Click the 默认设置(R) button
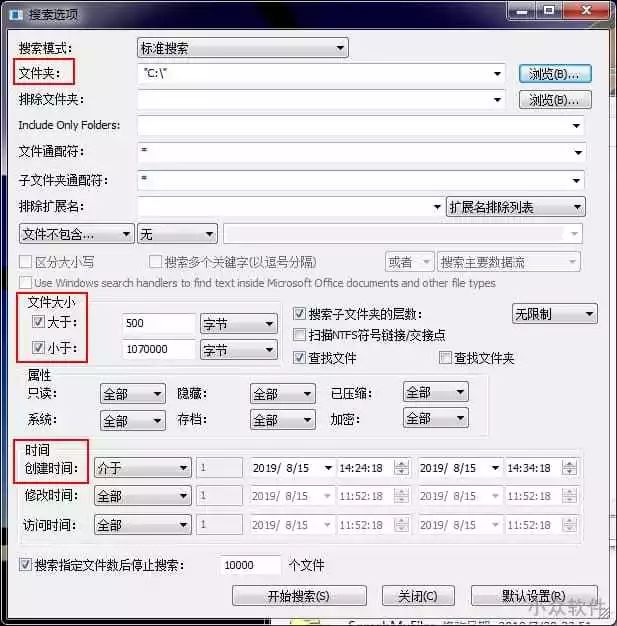The height and width of the screenshot is (626, 617). pyautogui.click(x=534, y=596)
